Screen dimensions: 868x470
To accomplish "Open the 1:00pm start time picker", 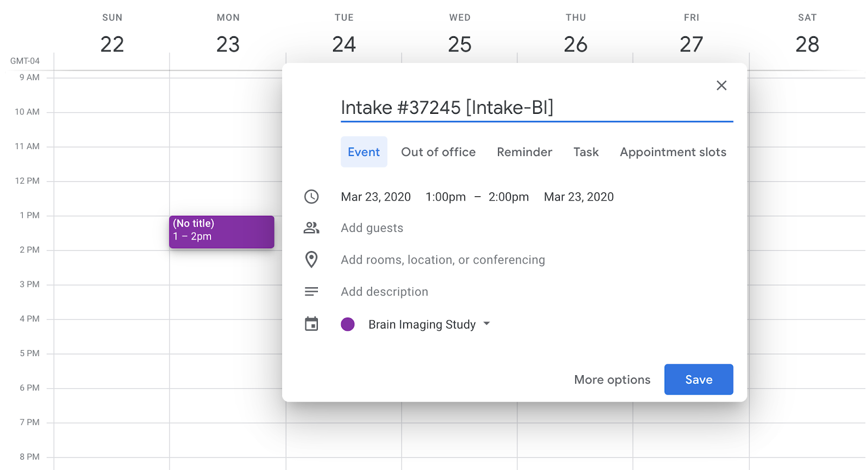I will 445,197.
